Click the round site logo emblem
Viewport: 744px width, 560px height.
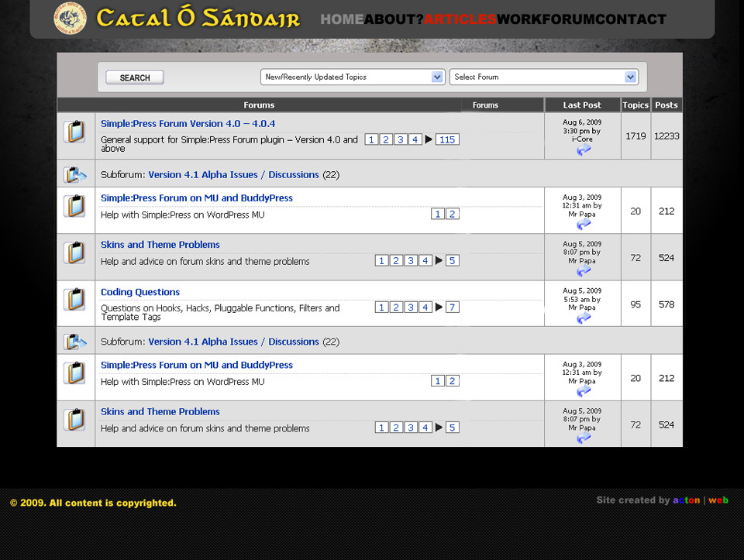point(70,19)
